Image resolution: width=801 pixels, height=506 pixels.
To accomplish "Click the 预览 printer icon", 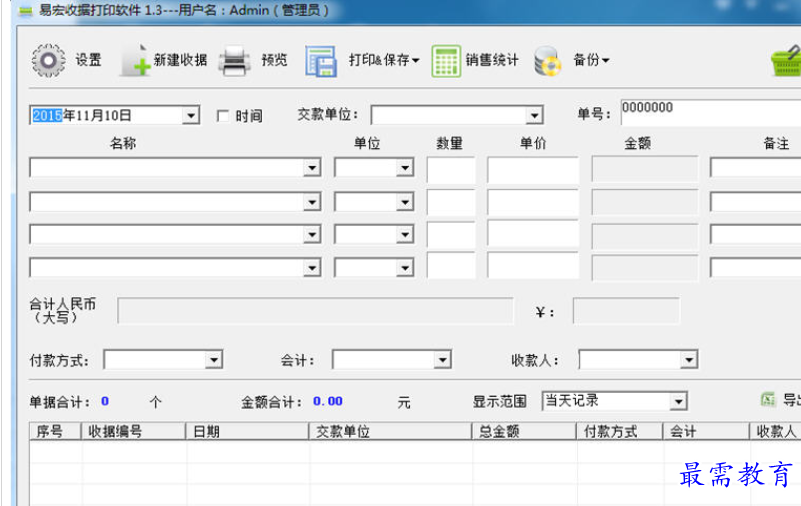I will click(234, 61).
